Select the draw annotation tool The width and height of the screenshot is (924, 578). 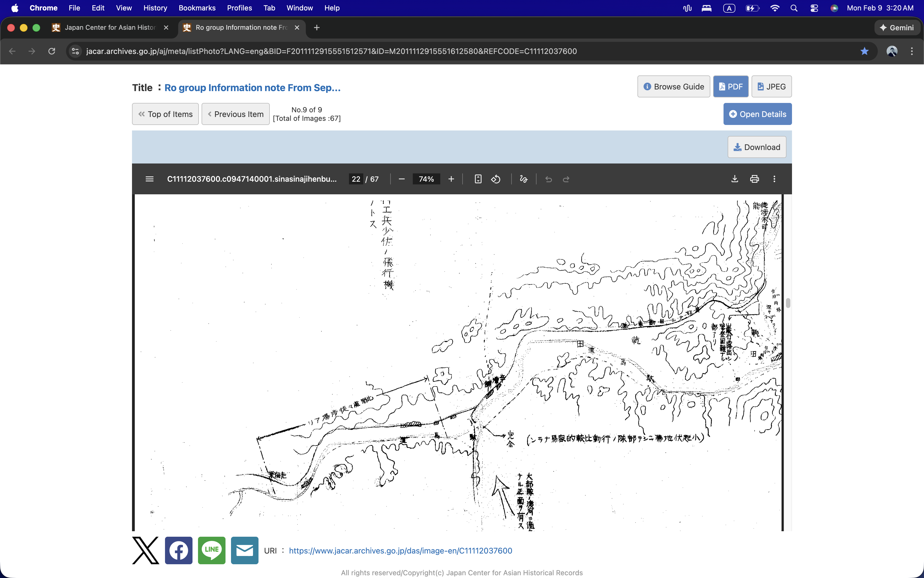coord(524,179)
